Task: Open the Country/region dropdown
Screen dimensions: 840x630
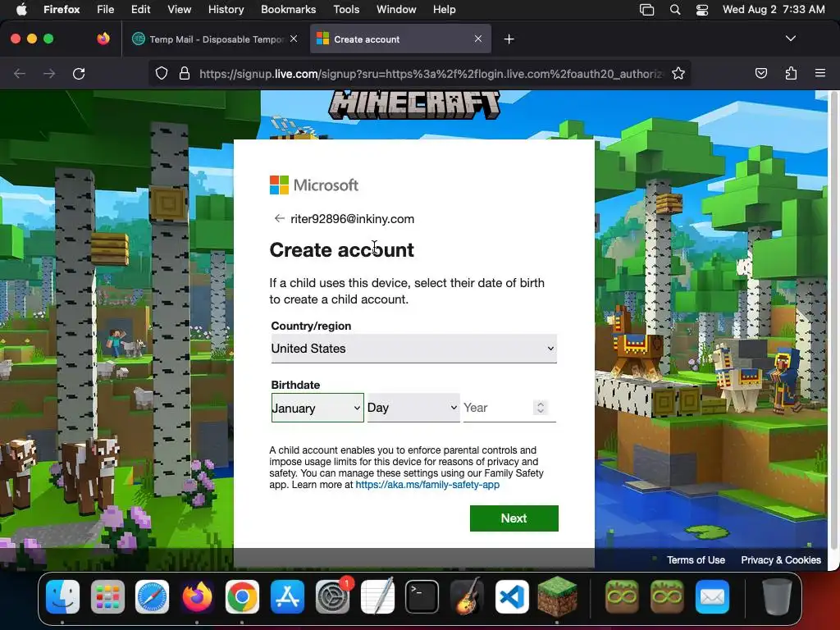Action: [x=413, y=349]
